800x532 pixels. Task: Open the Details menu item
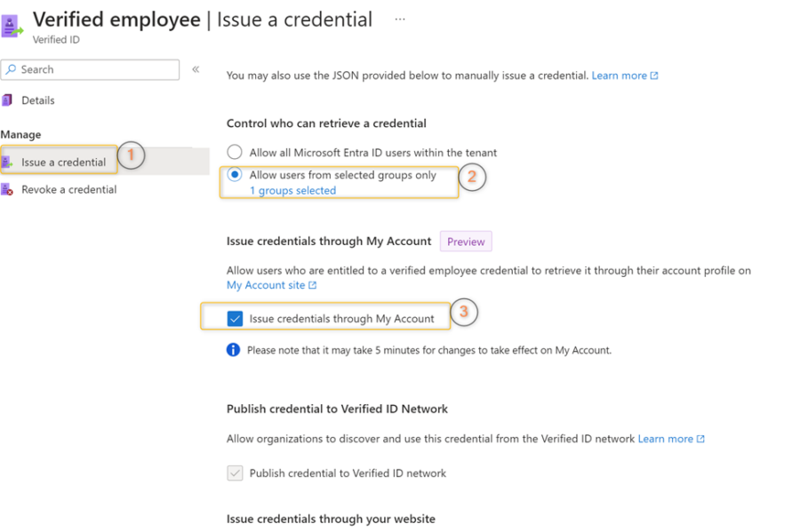(37, 100)
